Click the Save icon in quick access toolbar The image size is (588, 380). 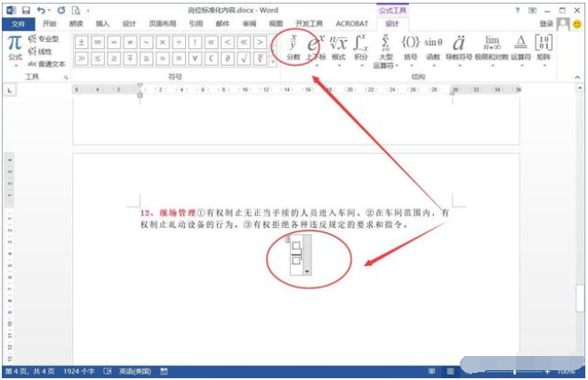pos(26,9)
